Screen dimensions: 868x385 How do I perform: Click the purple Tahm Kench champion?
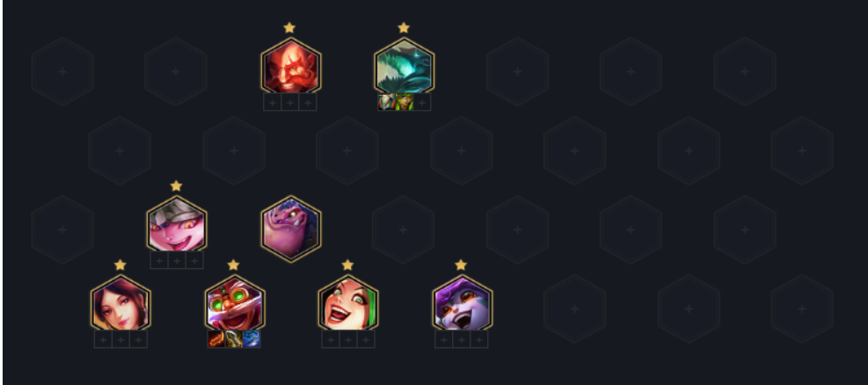(290, 228)
